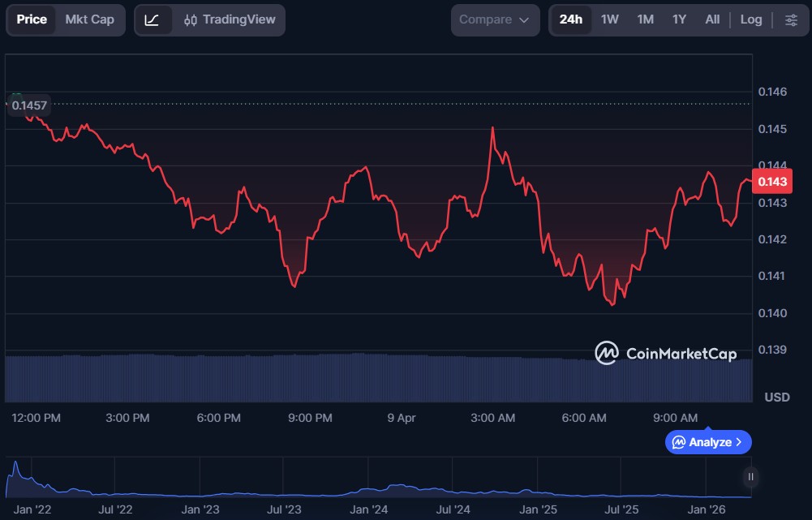The width and height of the screenshot is (812, 520).
Task: Show All price history
Action: 712,19
